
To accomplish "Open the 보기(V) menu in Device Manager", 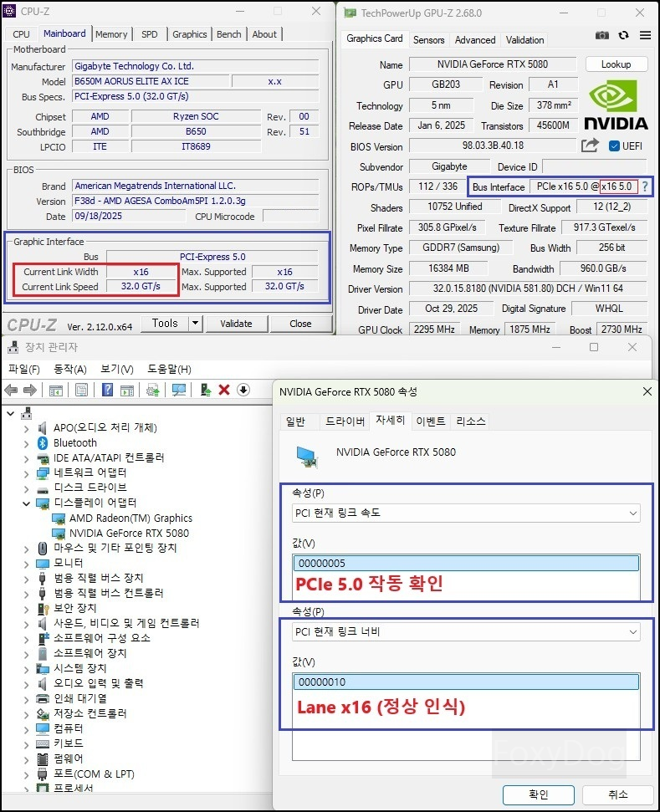I will tap(116, 370).
